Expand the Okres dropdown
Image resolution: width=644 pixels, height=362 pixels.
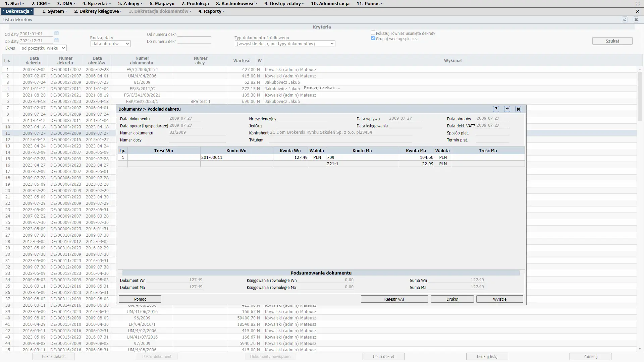[x=43, y=48]
